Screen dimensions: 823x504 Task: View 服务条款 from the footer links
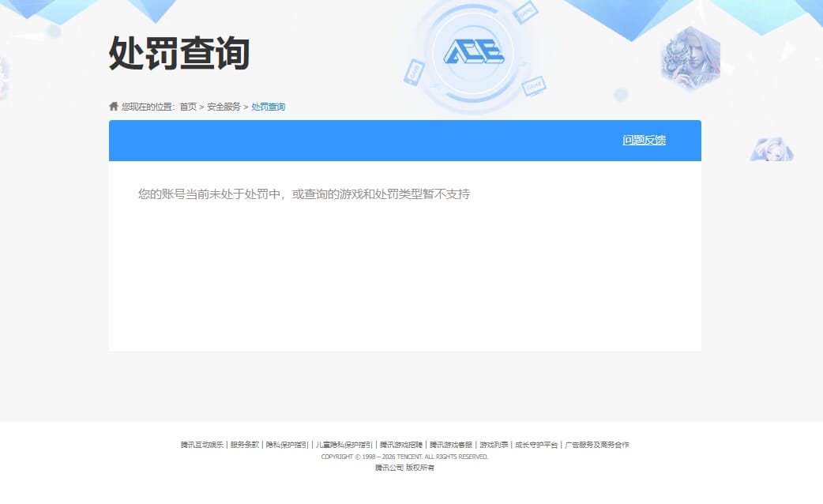click(x=244, y=444)
